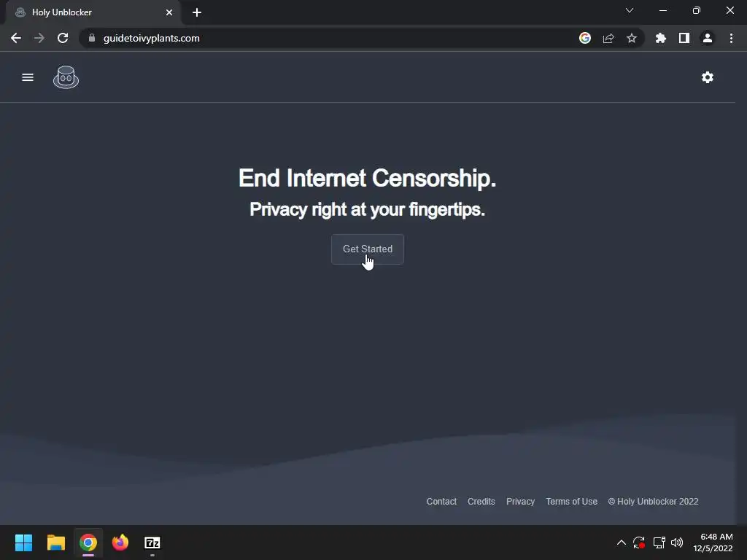
Task: Open 7-Zip from the taskbar
Action: [152, 542]
